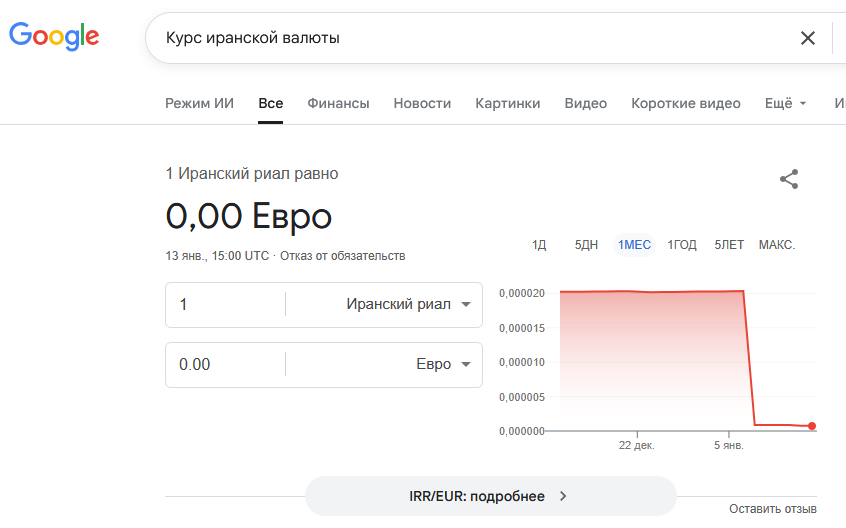The width and height of the screenshot is (846, 528).
Task: Open the Иранский риал currency dropdown
Action: tap(408, 304)
